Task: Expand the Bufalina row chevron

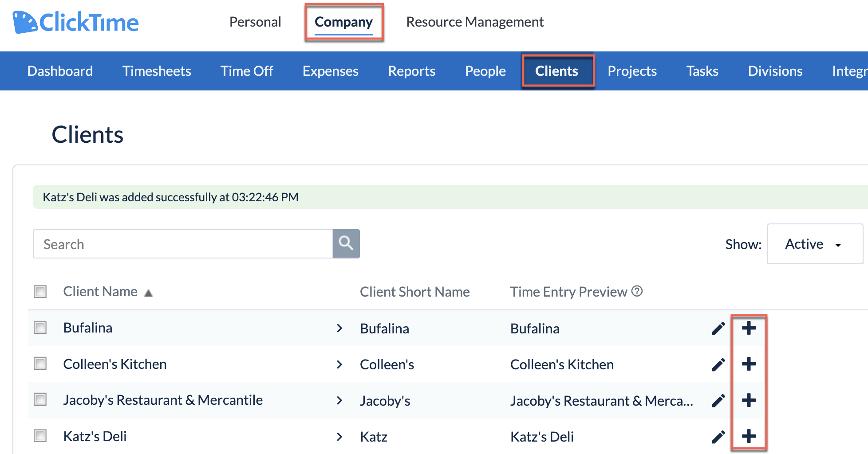Action: click(x=339, y=328)
